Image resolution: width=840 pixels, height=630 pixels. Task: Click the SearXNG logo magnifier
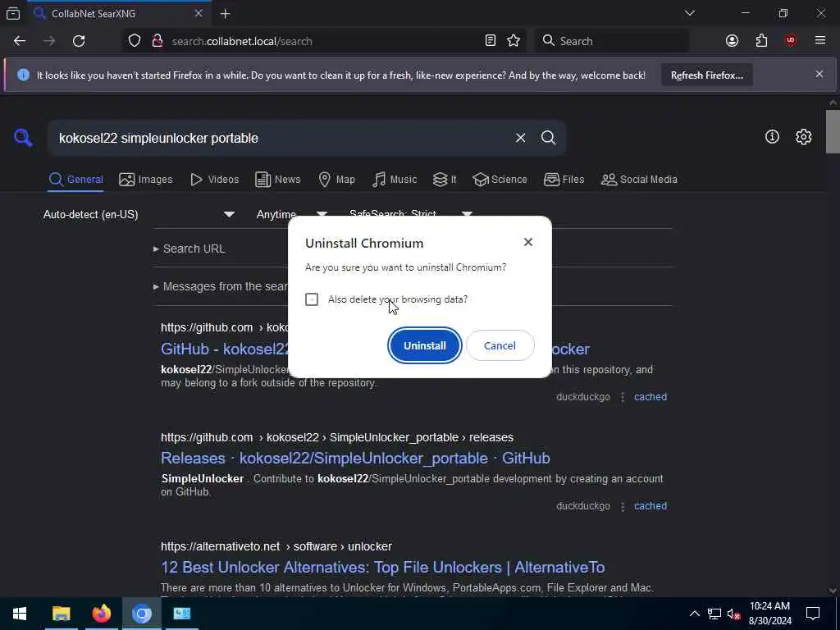coord(23,138)
